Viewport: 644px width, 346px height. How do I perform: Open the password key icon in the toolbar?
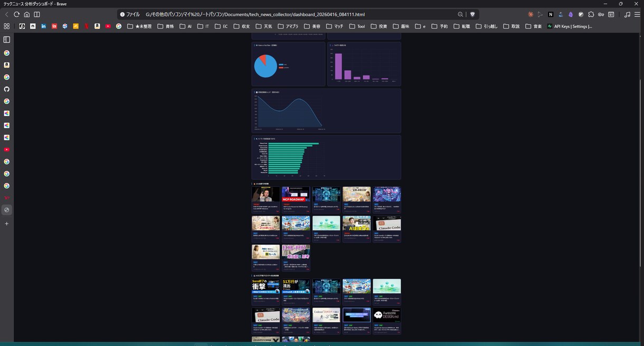click(x=601, y=14)
